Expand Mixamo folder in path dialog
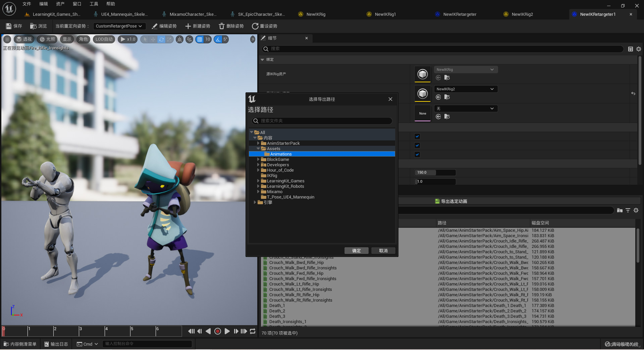644x350 pixels. (x=258, y=191)
